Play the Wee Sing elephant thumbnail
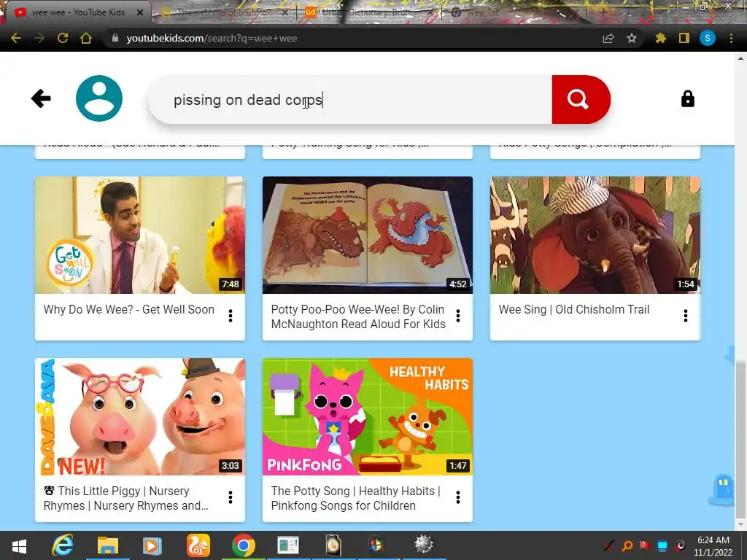 (x=595, y=236)
